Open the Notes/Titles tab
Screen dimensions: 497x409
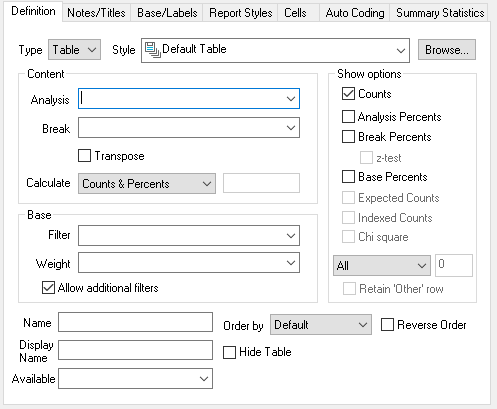96,13
